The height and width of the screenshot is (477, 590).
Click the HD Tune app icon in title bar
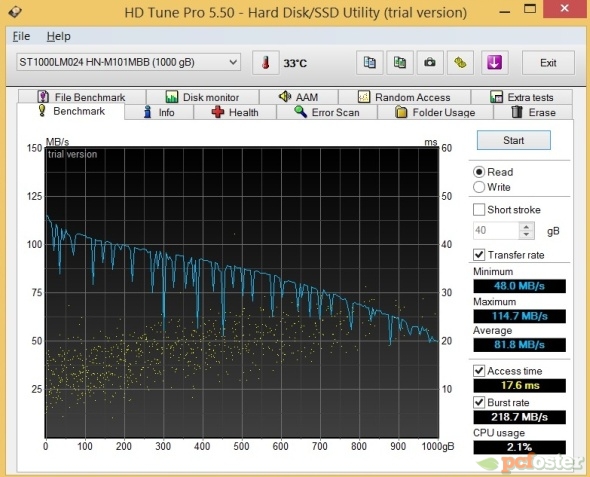click(x=15, y=12)
